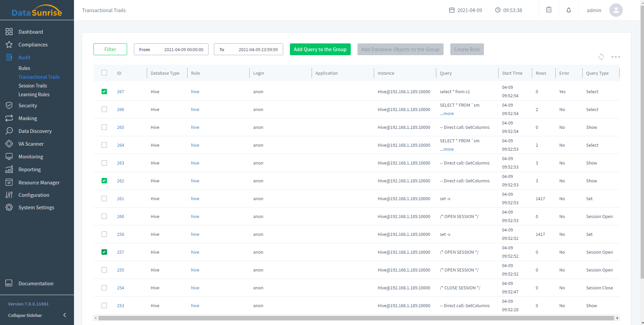
Task: Open the Dashboard section in the sidebar
Action: pos(31,32)
